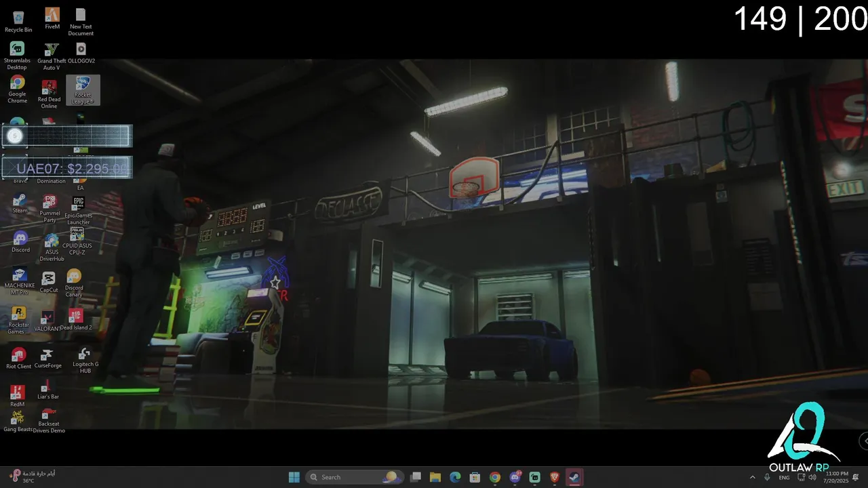Image resolution: width=868 pixels, height=488 pixels.
Task: Switch to Chrome on the taskbar
Action: click(x=495, y=477)
